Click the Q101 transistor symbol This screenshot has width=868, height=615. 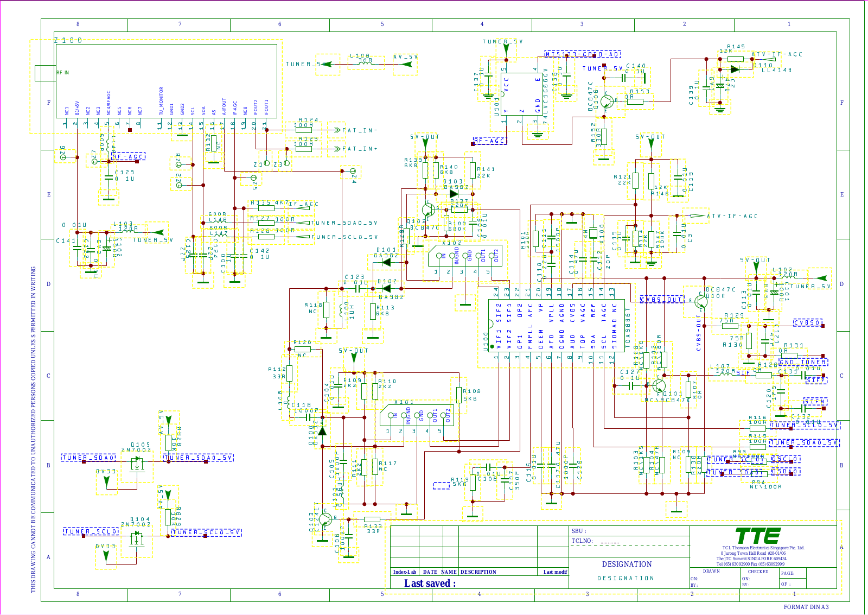pyautogui.click(x=659, y=386)
